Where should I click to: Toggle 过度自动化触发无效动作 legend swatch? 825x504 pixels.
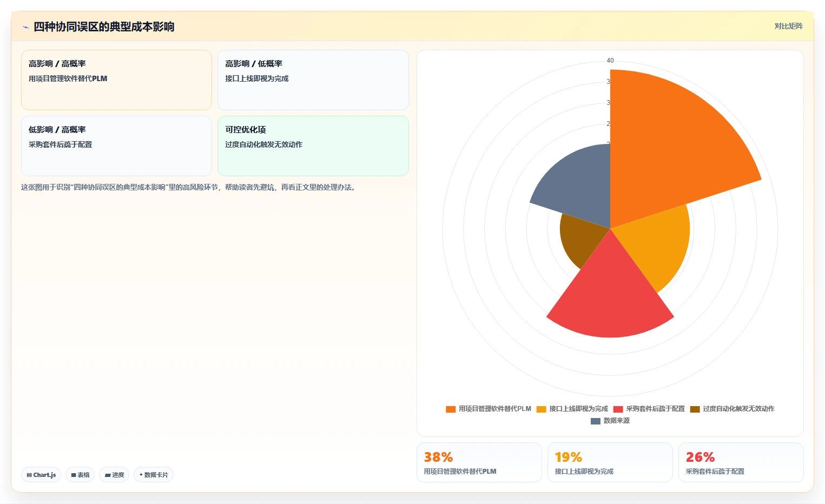[x=695, y=409]
